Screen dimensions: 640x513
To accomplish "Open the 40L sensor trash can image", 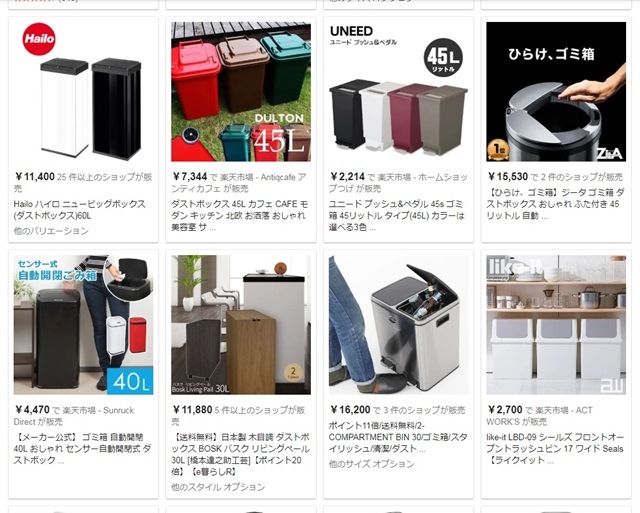I will point(83,325).
